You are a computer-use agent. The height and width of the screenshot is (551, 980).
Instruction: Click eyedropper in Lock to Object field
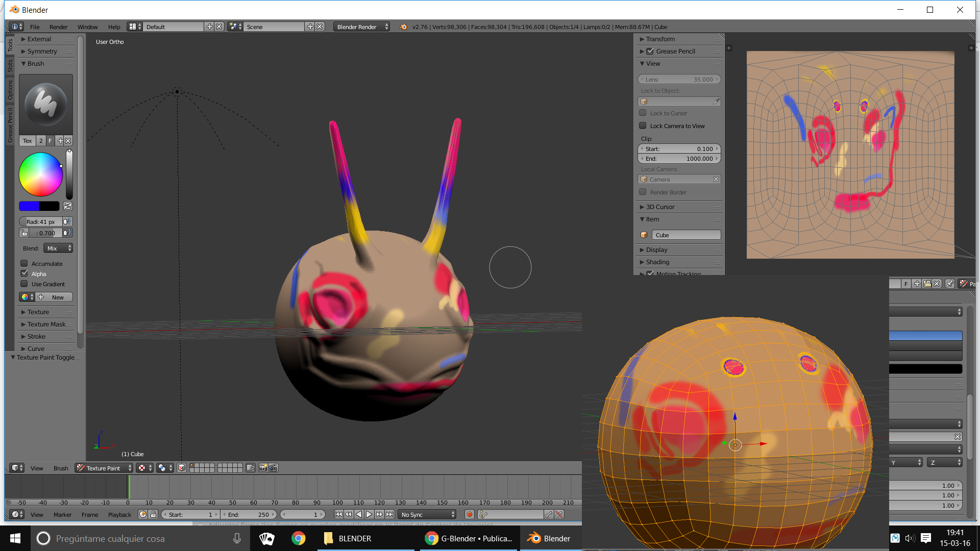[x=716, y=102]
